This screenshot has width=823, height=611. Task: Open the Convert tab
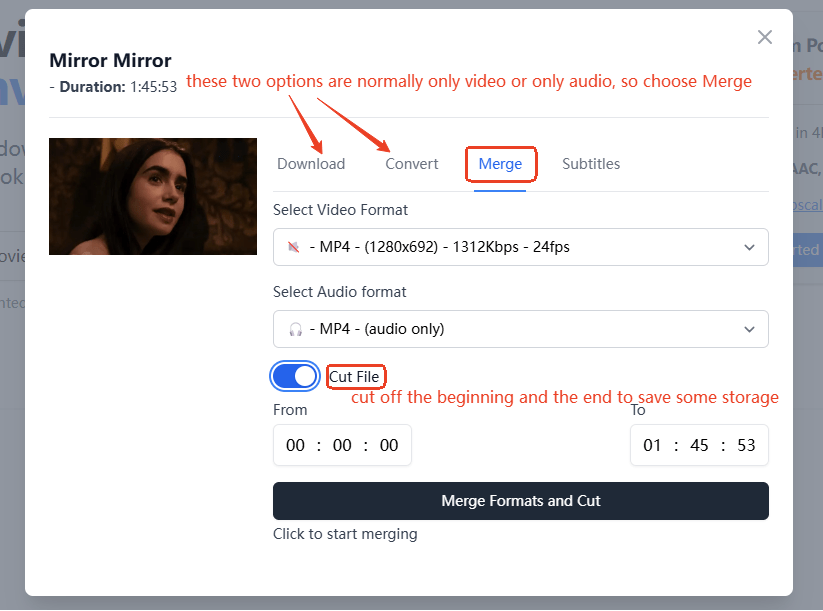412,164
